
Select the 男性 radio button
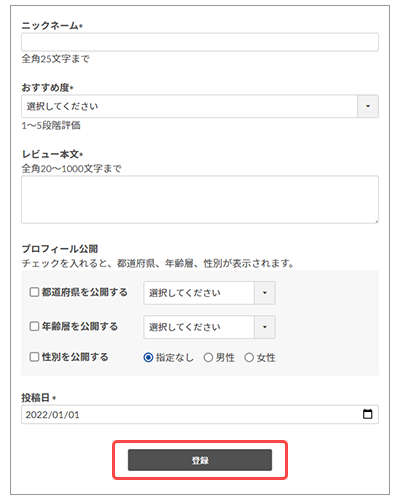[x=208, y=358]
